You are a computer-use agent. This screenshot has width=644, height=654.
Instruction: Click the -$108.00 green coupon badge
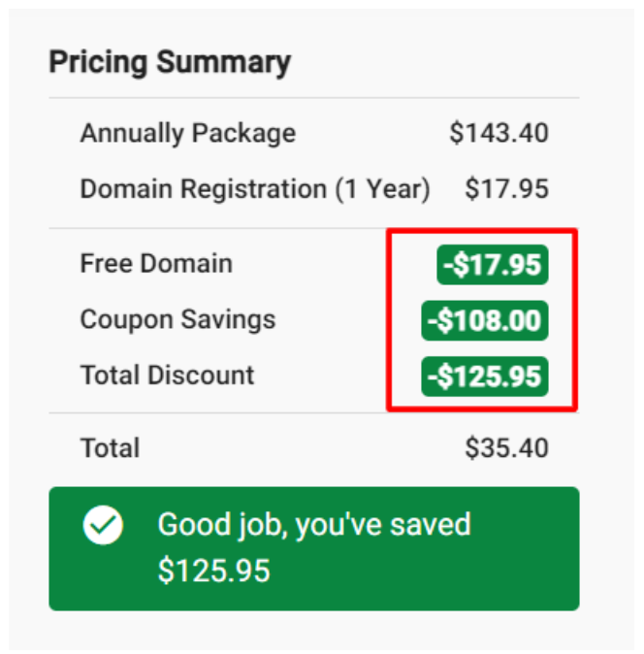pos(485,321)
